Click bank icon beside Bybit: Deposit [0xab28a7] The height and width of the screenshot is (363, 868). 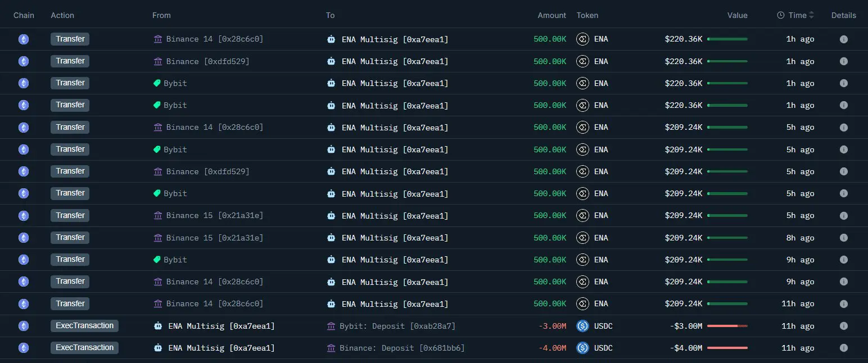point(331,326)
